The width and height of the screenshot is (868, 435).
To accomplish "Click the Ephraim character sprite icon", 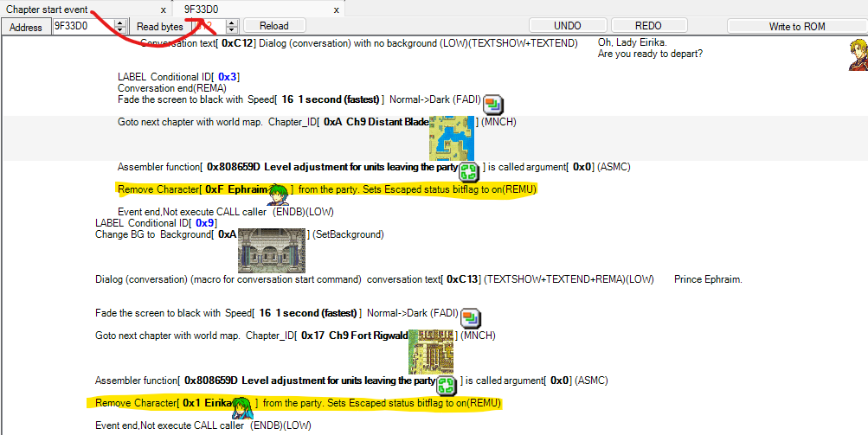I will coord(279,195).
